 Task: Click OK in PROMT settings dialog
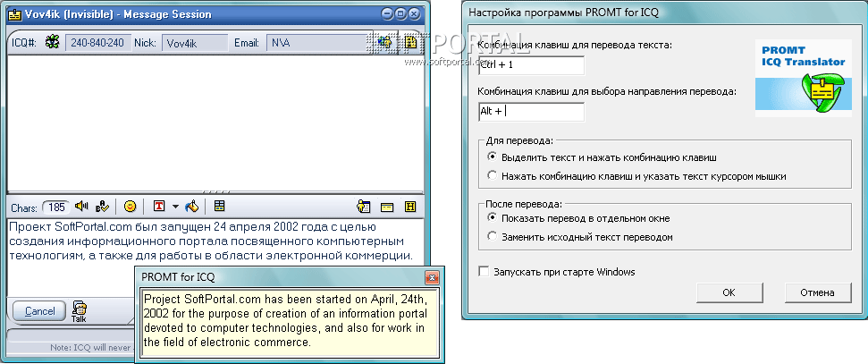pyautogui.click(x=729, y=292)
